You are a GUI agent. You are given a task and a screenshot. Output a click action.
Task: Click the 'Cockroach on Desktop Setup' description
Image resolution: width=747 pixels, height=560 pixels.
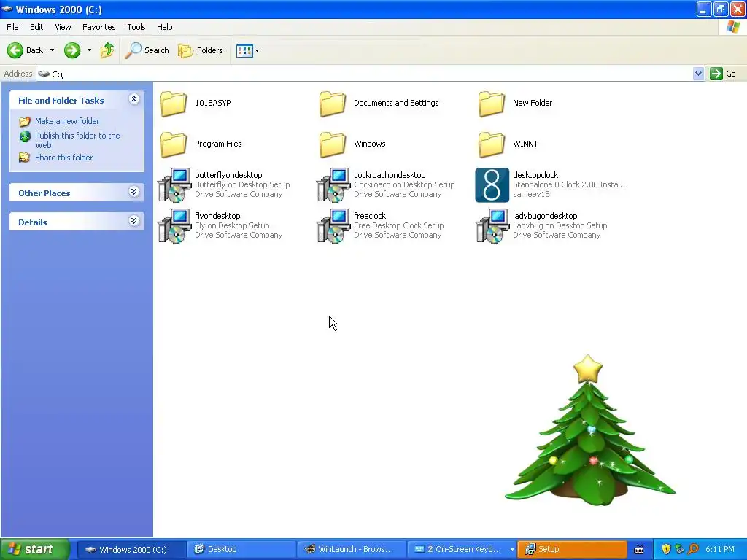[x=404, y=184]
